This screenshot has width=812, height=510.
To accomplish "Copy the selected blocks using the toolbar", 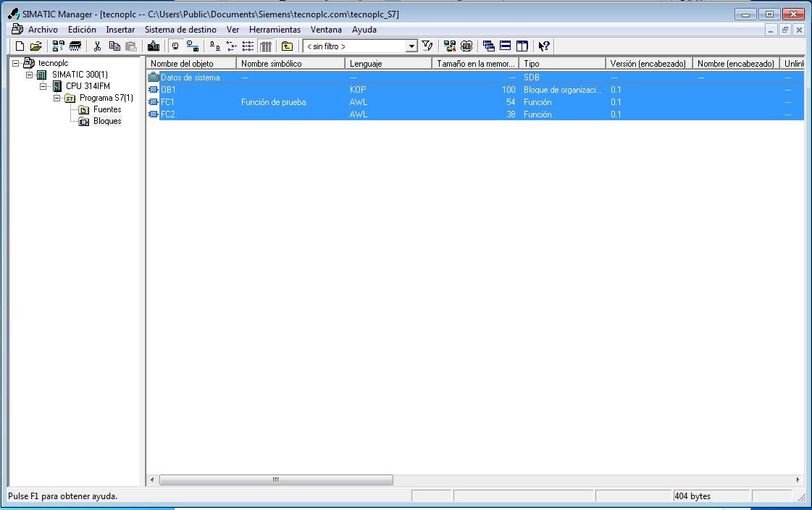I will (x=114, y=46).
